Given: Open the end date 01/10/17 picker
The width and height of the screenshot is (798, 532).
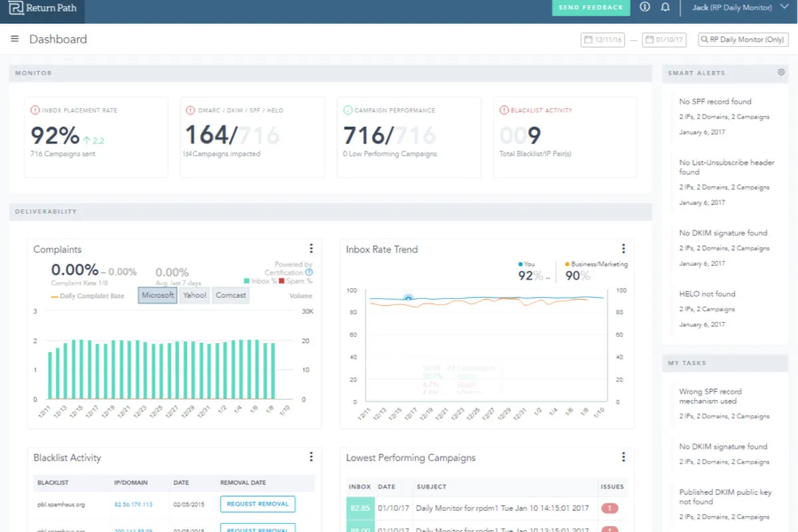Looking at the screenshot, I should 664,40.
